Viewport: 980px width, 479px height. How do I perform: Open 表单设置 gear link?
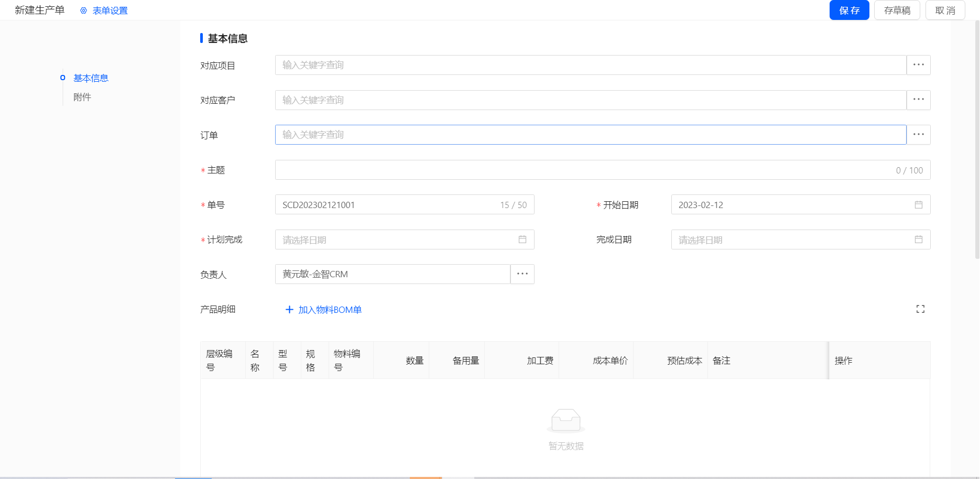tap(104, 10)
